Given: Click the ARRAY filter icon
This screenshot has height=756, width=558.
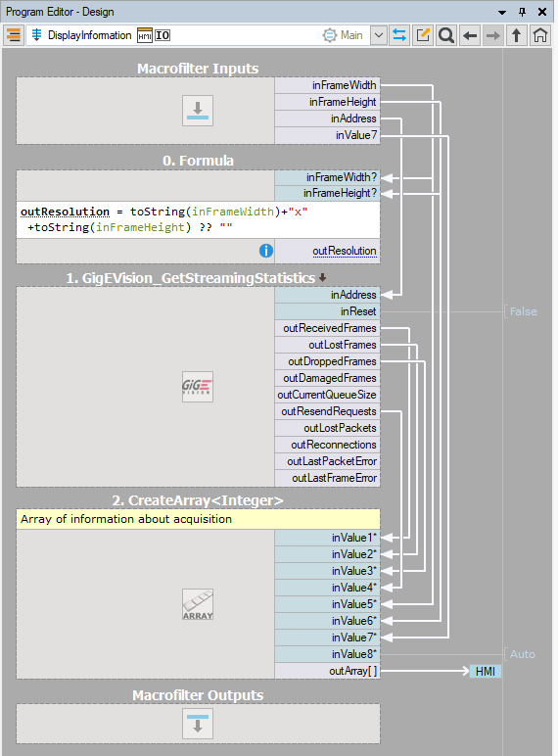Looking at the screenshot, I should [198, 604].
